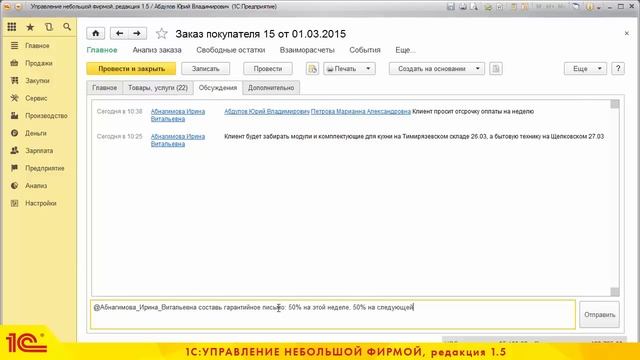Open the Продажи sidebar section
The width and height of the screenshot is (640, 360).
(39, 63)
